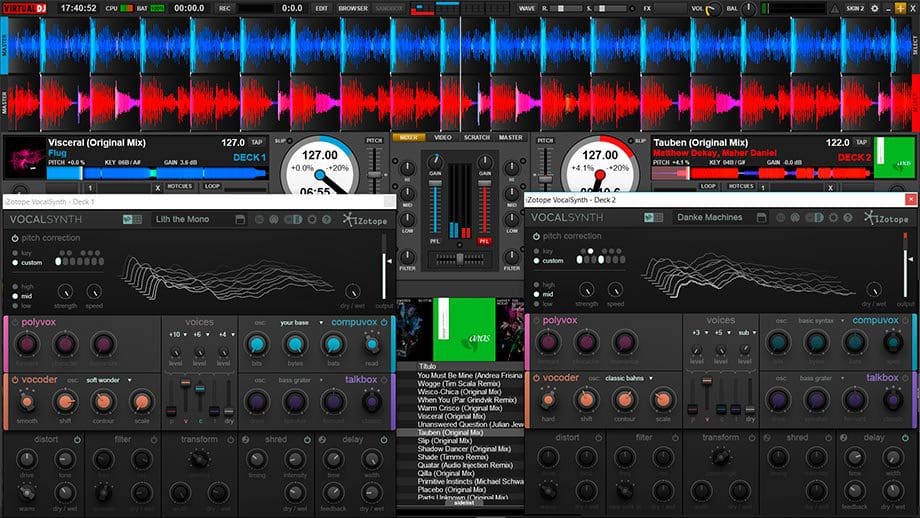
Task: Open Deck 1 voices '+6' dropdown
Action: pyautogui.click(x=201, y=334)
